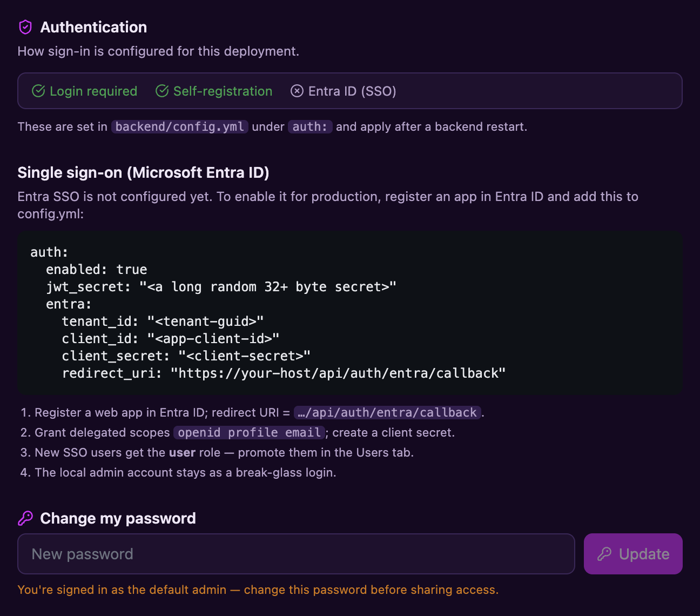Click the Update password button
The height and width of the screenshot is (616, 700).
tap(633, 554)
